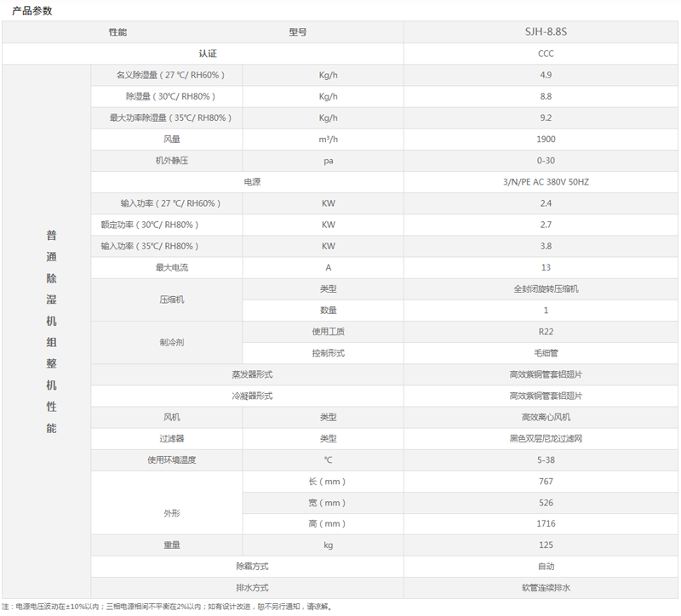Select the m³/h unit cell

click(328, 139)
